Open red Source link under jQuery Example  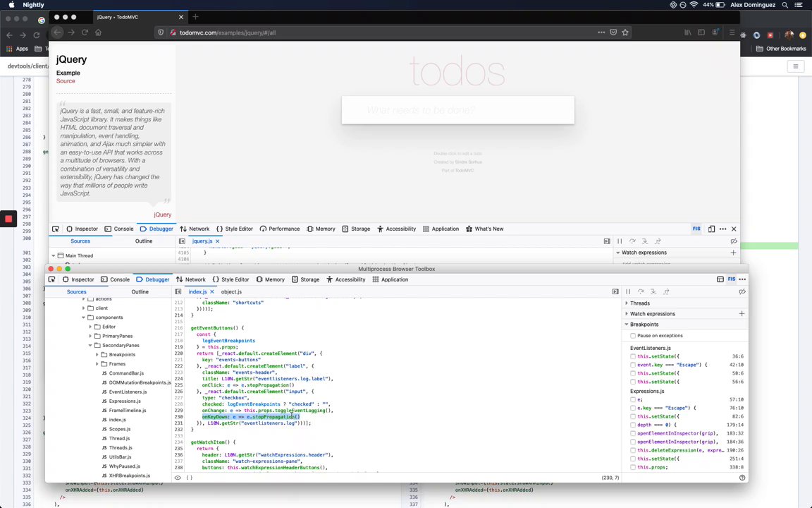click(66, 81)
